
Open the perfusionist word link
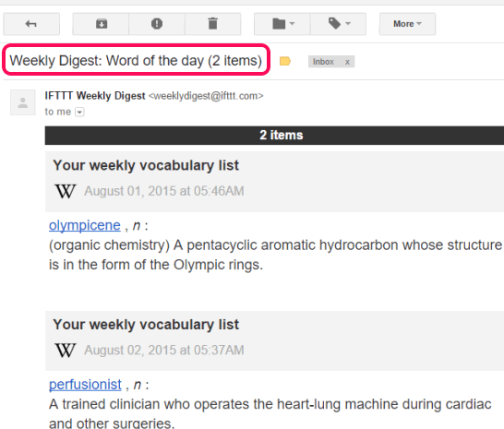coord(85,385)
